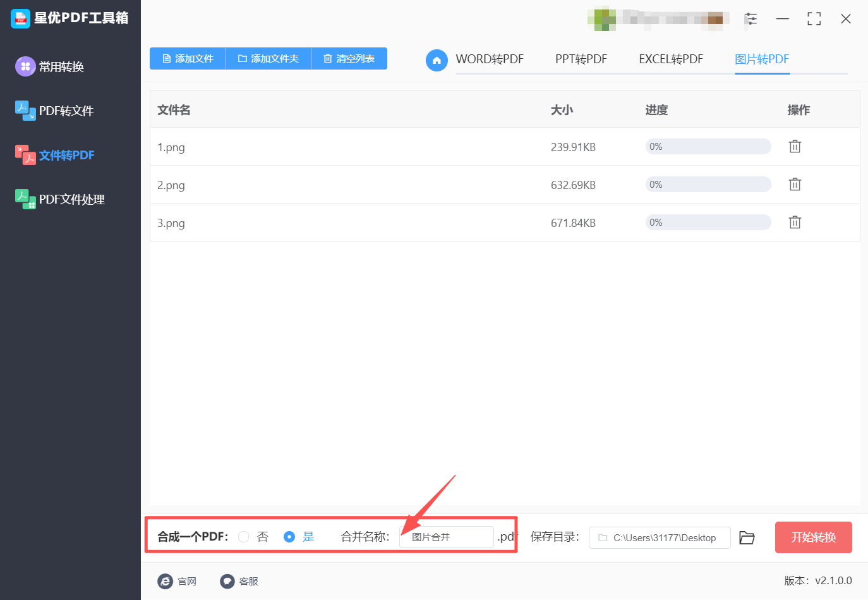Open the settings sliders icon in title bar
The image size is (868, 600).
(x=751, y=19)
